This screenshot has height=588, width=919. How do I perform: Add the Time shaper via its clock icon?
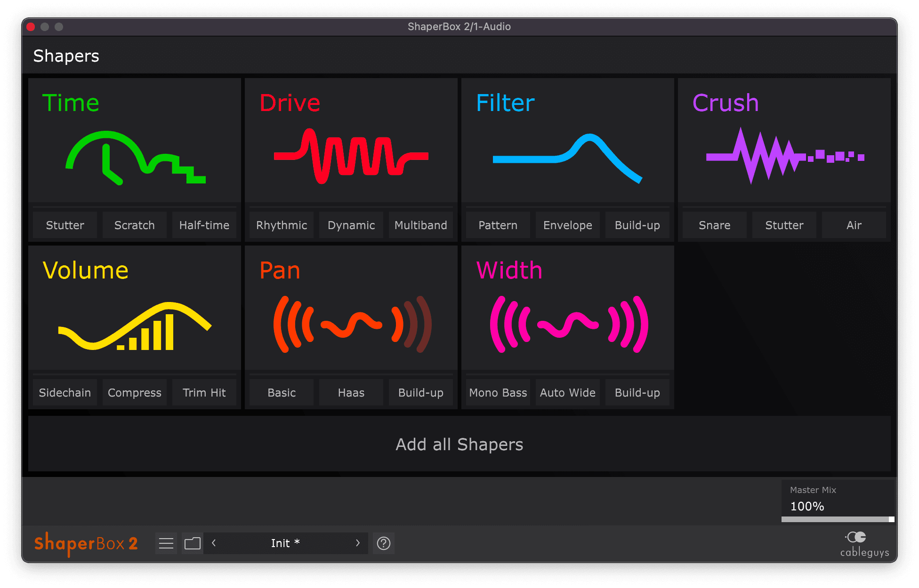pos(135,158)
